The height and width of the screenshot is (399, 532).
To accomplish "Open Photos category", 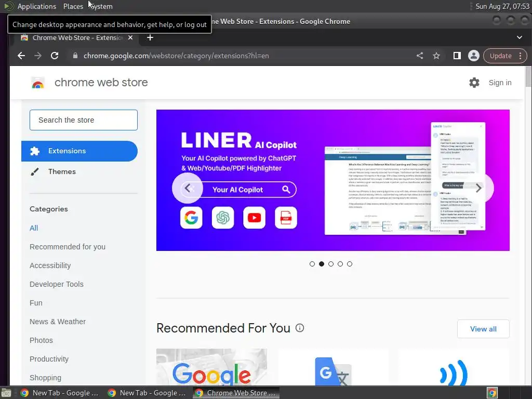I will [x=41, y=340].
